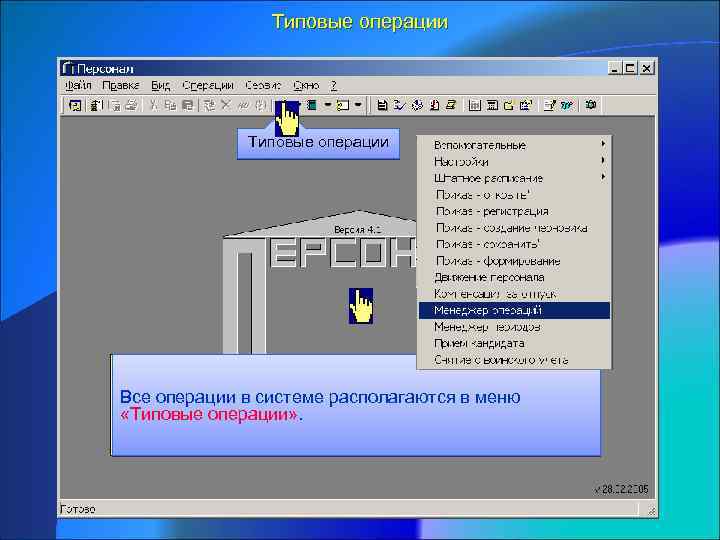The image size is (720, 540).
Task: Expand the Настройки submenu
Action: click(x=515, y=162)
